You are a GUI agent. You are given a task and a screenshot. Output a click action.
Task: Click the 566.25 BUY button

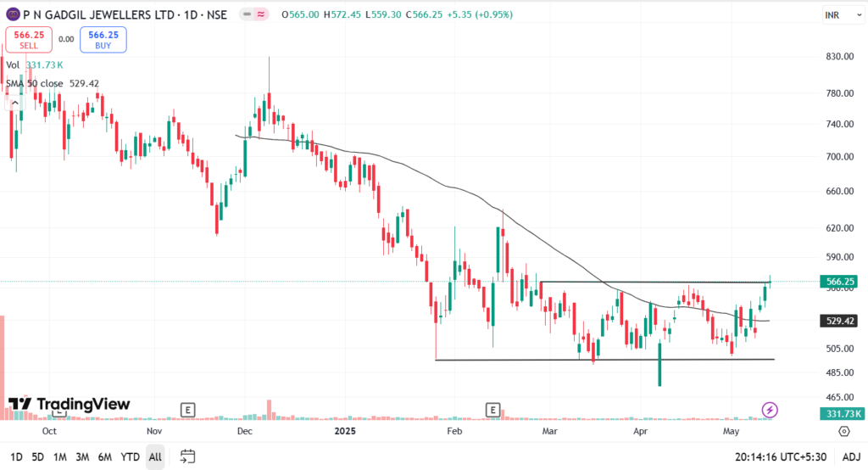pyautogui.click(x=103, y=40)
